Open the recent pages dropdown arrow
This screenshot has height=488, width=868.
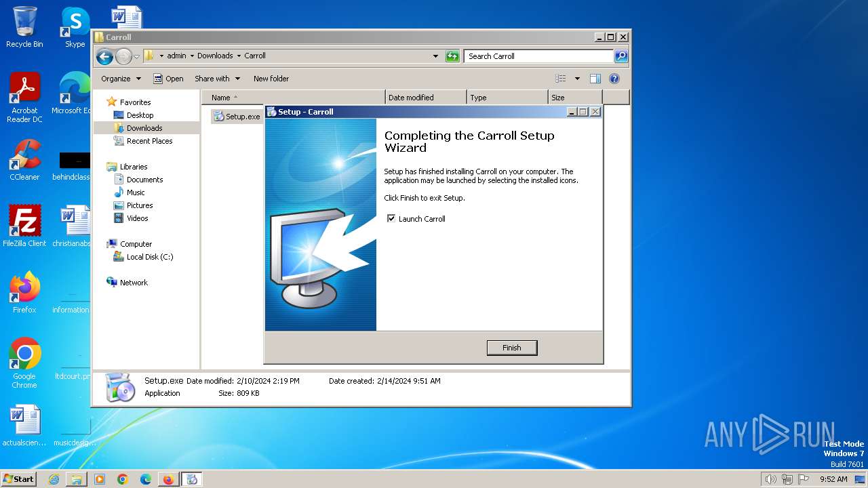(x=137, y=56)
